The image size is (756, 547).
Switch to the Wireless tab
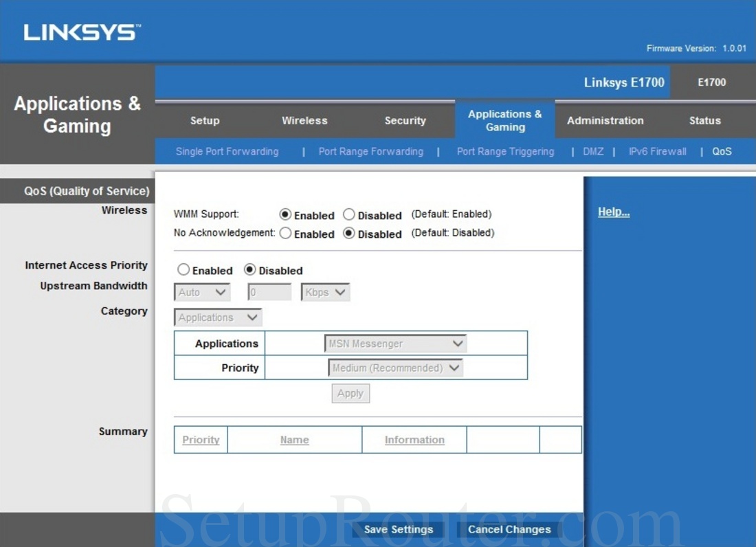pyautogui.click(x=304, y=120)
